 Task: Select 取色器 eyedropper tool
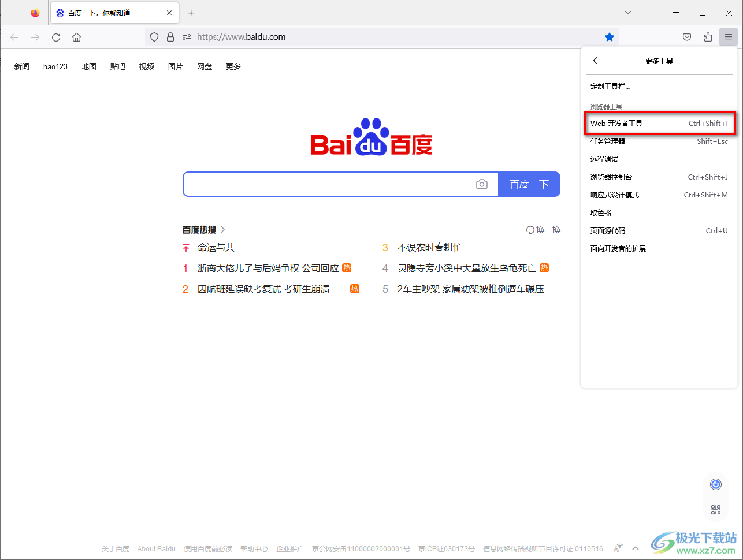pyautogui.click(x=659, y=212)
